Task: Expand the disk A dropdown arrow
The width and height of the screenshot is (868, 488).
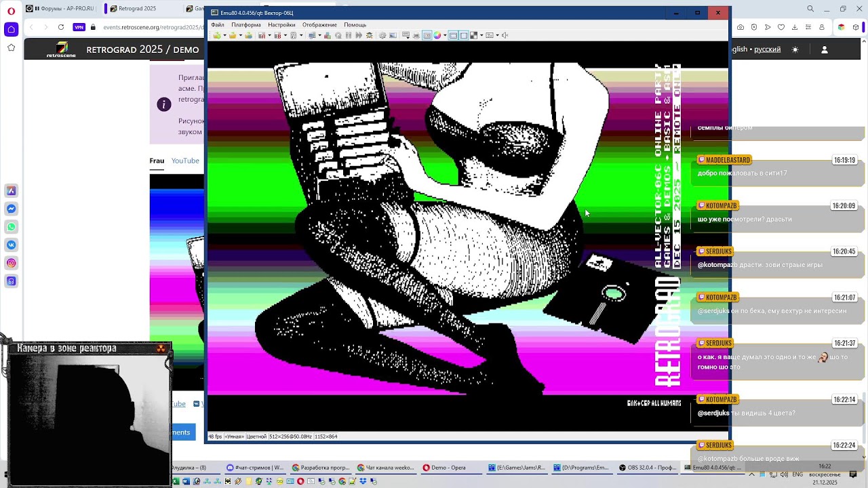Action: pos(269,35)
